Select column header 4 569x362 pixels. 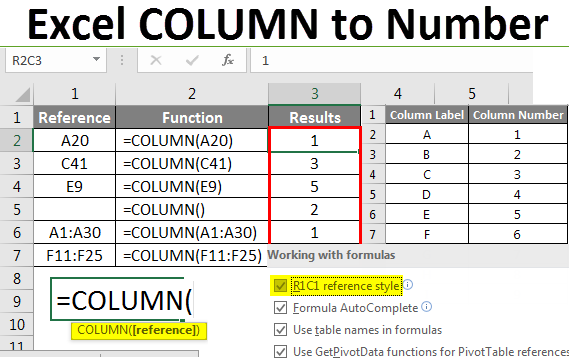[398, 94]
